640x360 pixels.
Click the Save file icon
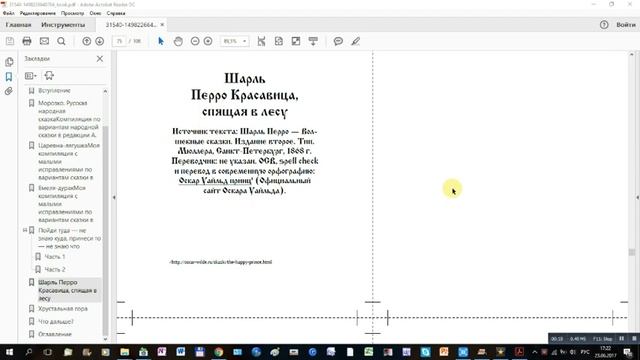point(10,41)
